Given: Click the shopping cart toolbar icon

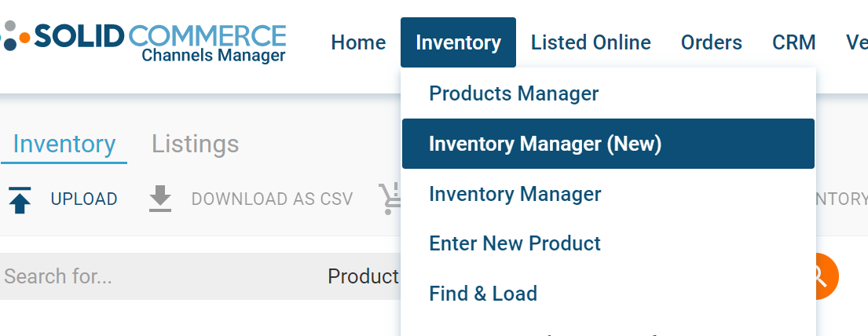Looking at the screenshot, I should click(x=390, y=199).
